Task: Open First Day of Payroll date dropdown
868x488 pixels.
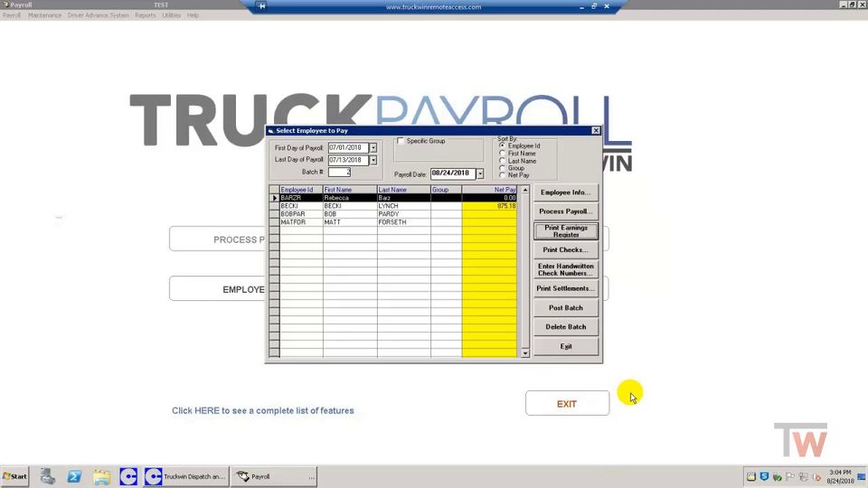Action: 373,147
